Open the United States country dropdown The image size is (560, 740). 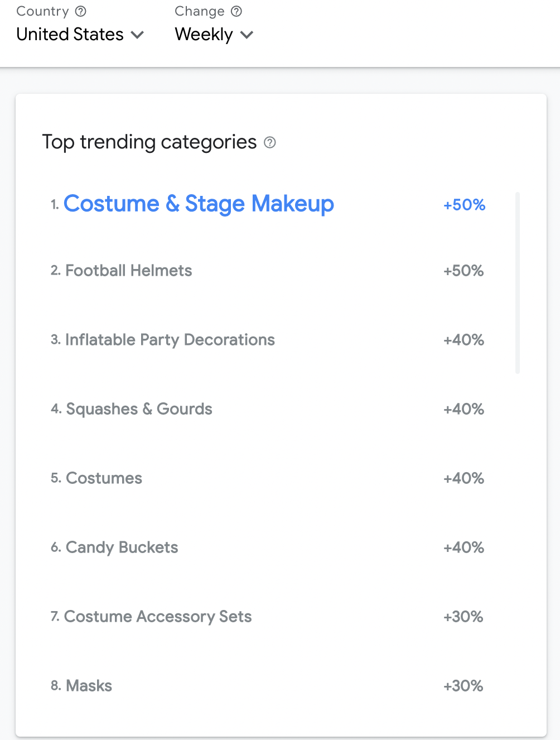coord(80,35)
